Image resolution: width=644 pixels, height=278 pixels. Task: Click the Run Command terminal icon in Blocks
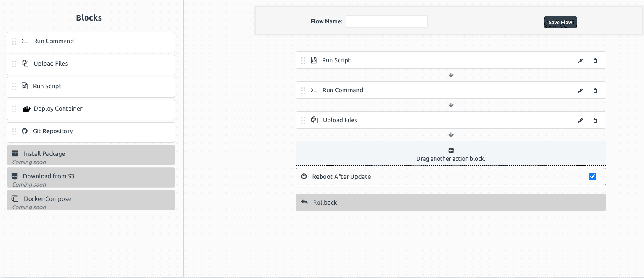pos(25,41)
